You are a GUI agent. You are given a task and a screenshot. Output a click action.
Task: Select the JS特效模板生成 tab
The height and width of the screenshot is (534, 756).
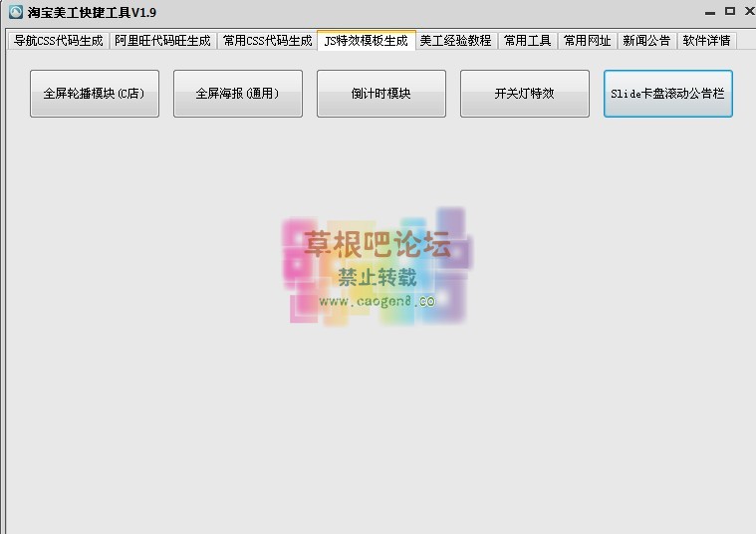[x=366, y=41]
